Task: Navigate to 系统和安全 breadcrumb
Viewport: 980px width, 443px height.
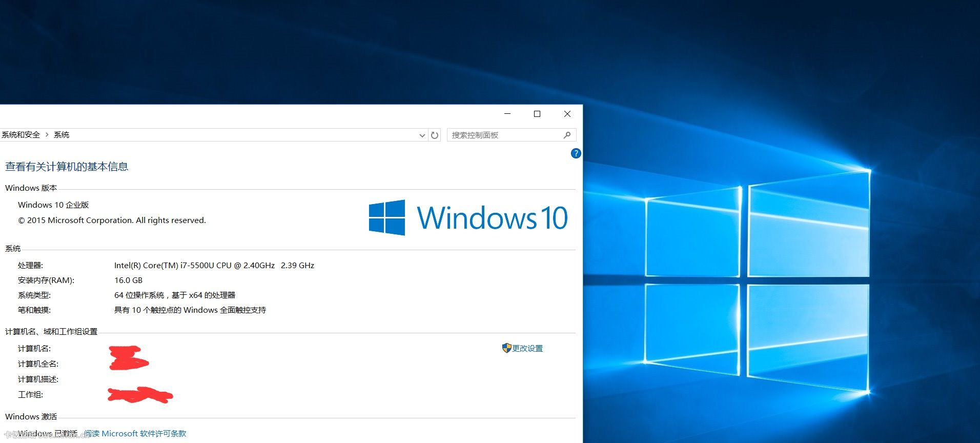Action: coord(21,135)
